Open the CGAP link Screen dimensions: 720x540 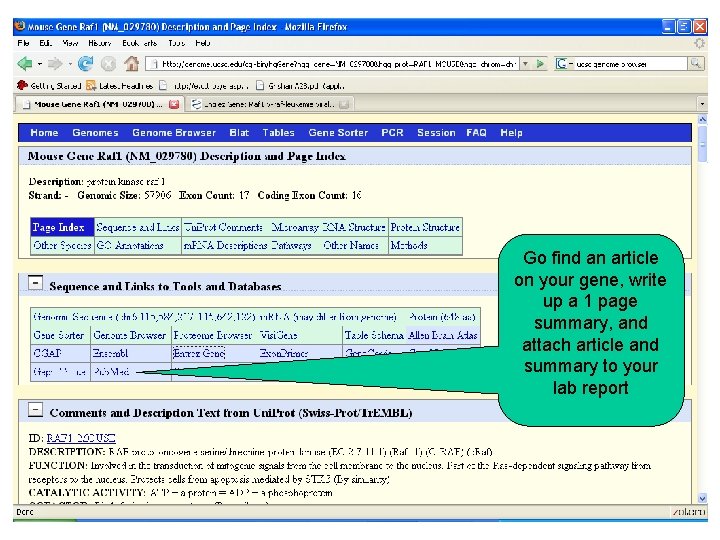point(47,354)
